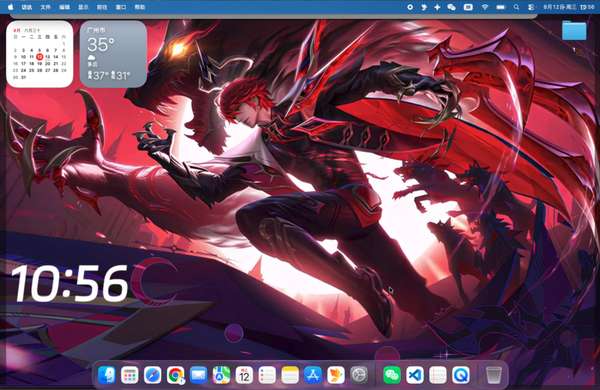This screenshot has width=600, height=390.
Task: Open the blue folder on the desktop
Action: (x=574, y=31)
